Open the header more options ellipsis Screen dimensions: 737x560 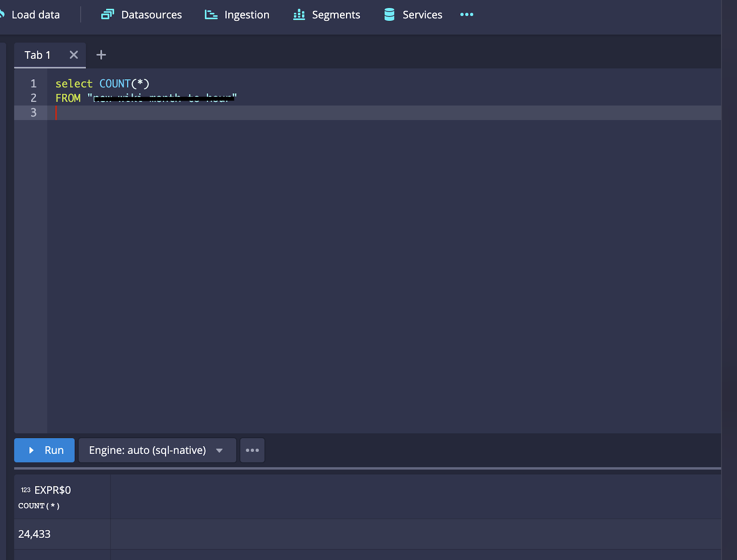pos(467,15)
